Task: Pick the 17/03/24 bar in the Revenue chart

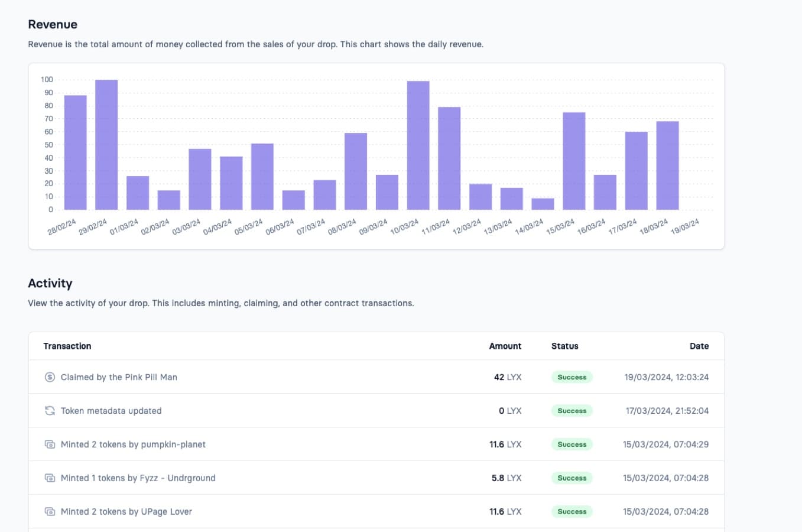Action: [637, 171]
